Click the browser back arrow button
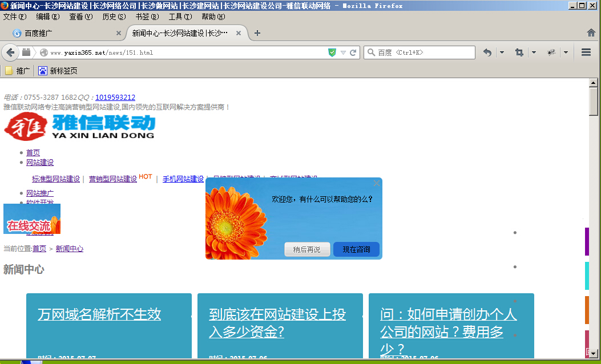Viewport: 601px width, 364px height. point(10,52)
